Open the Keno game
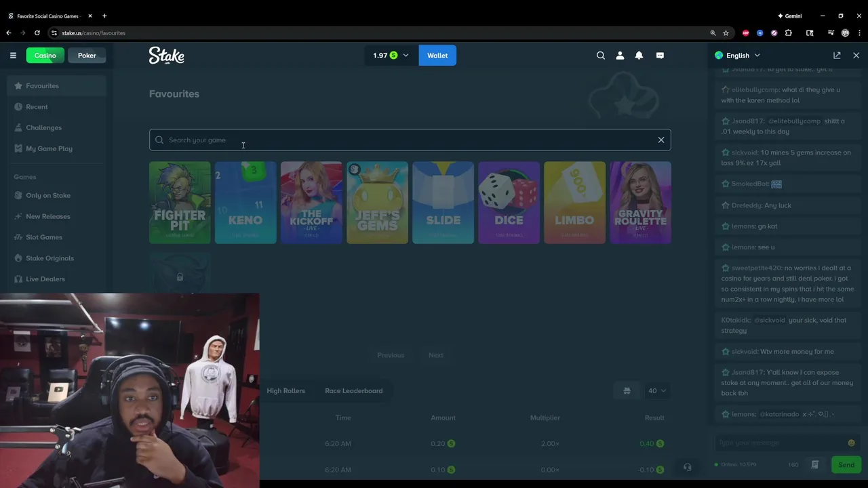Image resolution: width=868 pixels, height=488 pixels. pos(245,202)
